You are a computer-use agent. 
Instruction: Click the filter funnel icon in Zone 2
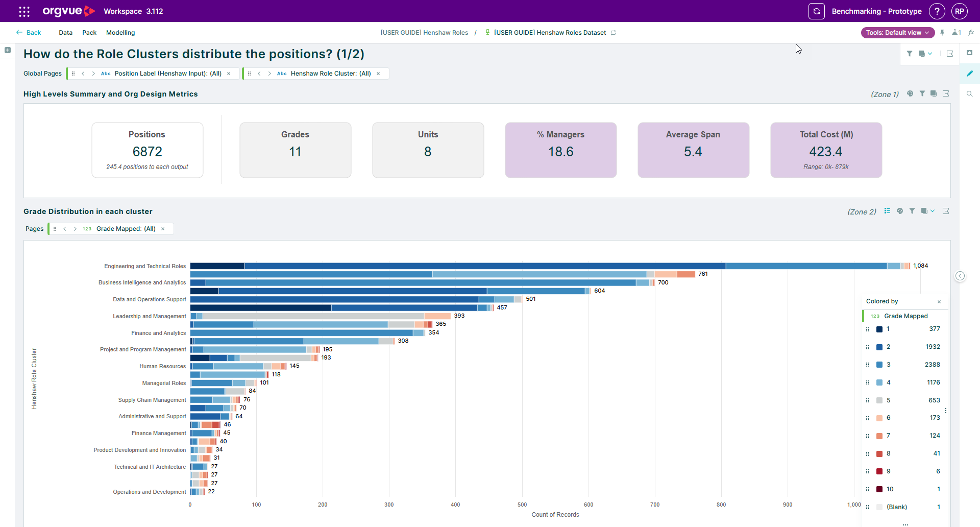tap(912, 211)
